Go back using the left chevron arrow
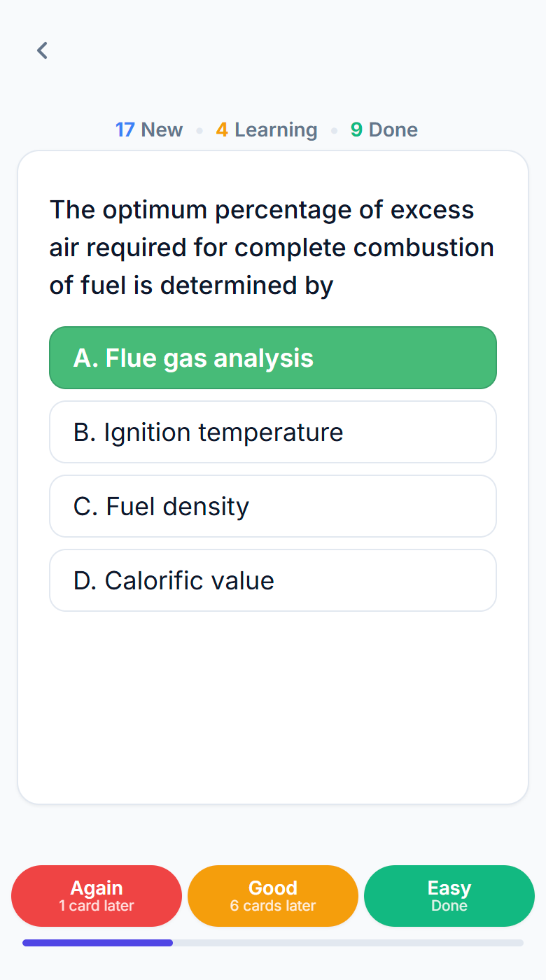The image size is (546, 980). point(43,50)
